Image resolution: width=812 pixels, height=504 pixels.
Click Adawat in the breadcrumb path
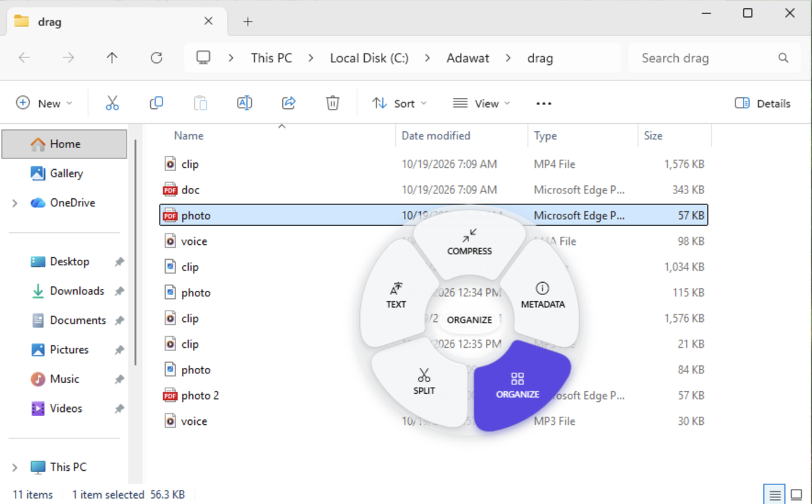[468, 58]
